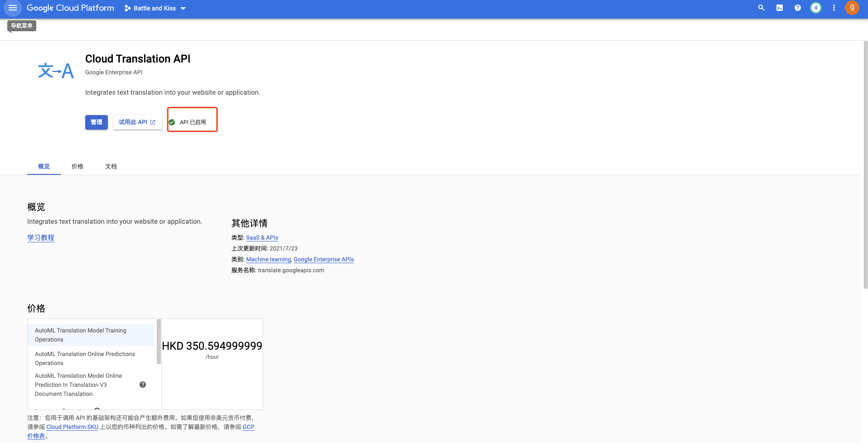
Task: Click the Cloud Translation API logo
Action: pos(56,71)
